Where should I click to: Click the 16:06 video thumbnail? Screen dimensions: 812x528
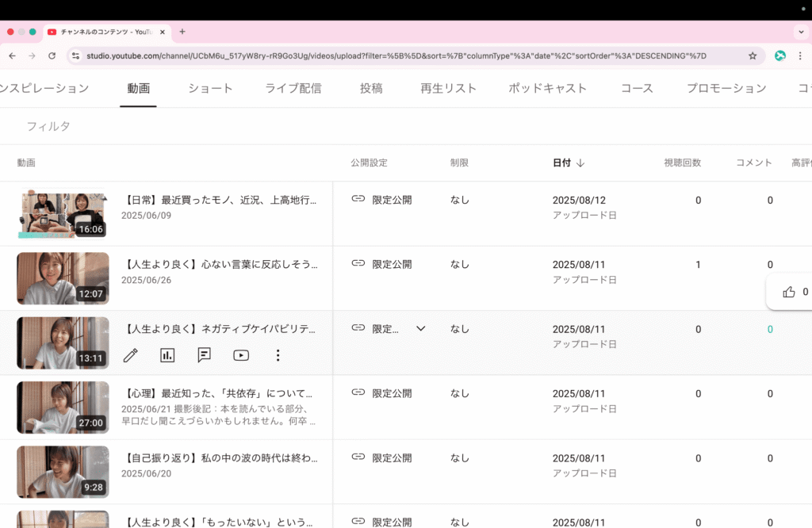click(x=63, y=213)
